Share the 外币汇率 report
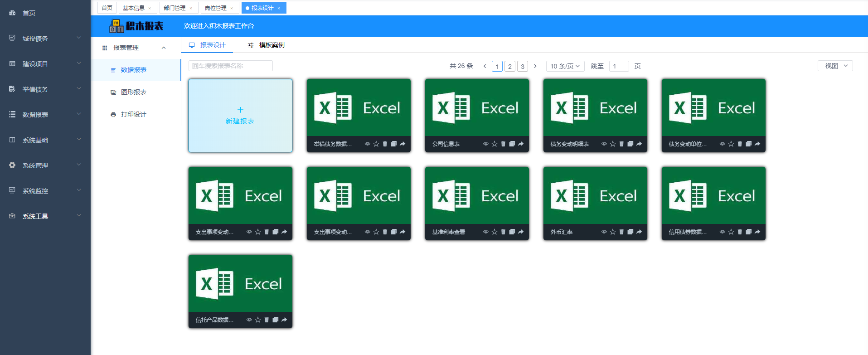The width and height of the screenshot is (868, 355). [639, 232]
